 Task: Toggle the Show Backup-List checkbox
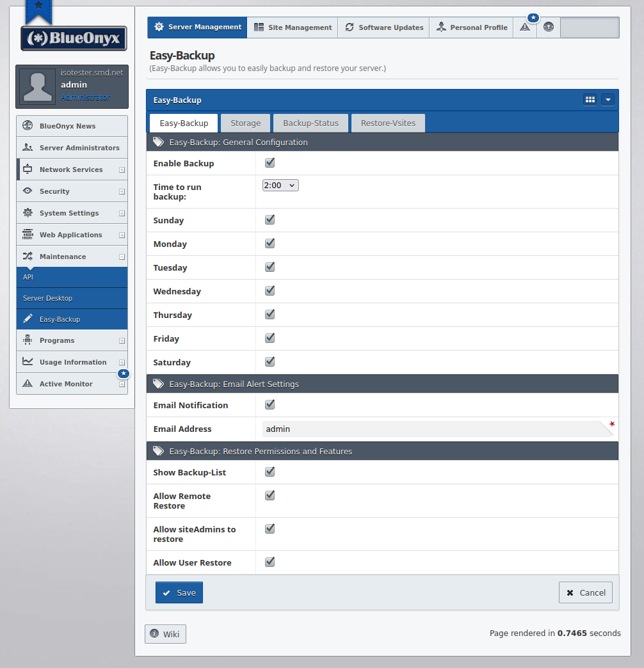[270, 472]
